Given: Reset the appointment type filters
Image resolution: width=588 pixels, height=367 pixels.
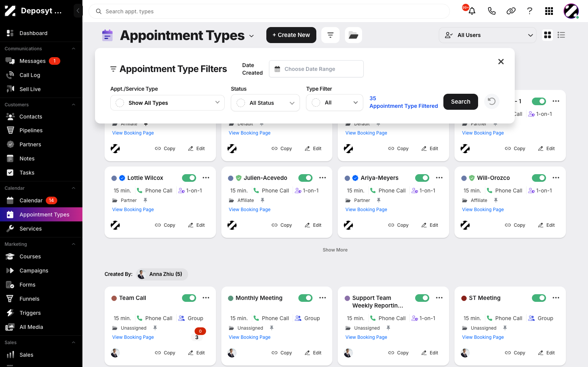Looking at the screenshot, I should (x=492, y=101).
